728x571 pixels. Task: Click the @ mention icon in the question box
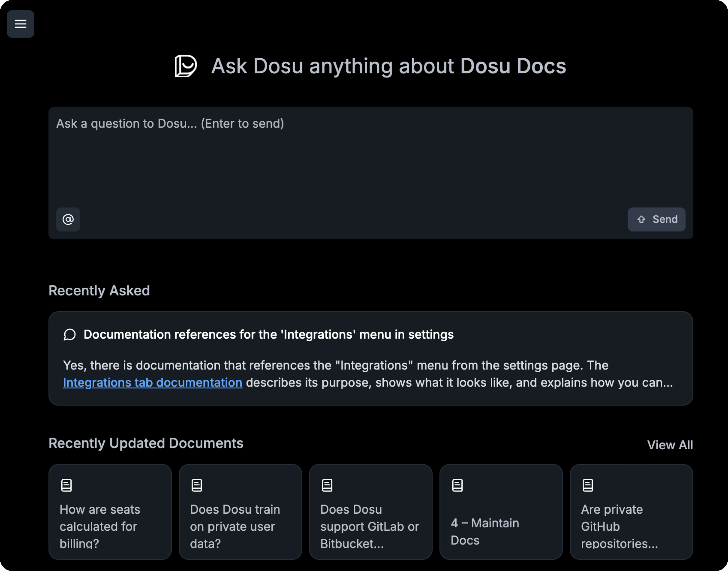pyautogui.click(x=68, y=219)
